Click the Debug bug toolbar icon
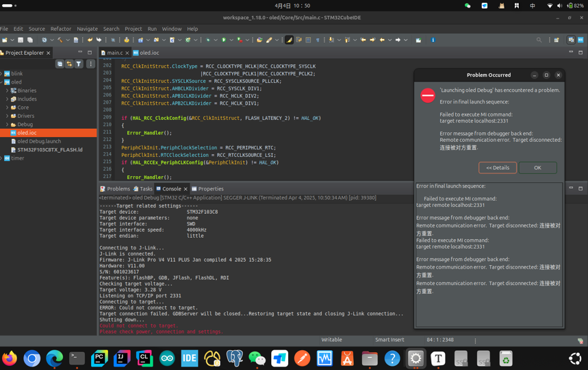The image size is (588, 370). coord(207,40)
